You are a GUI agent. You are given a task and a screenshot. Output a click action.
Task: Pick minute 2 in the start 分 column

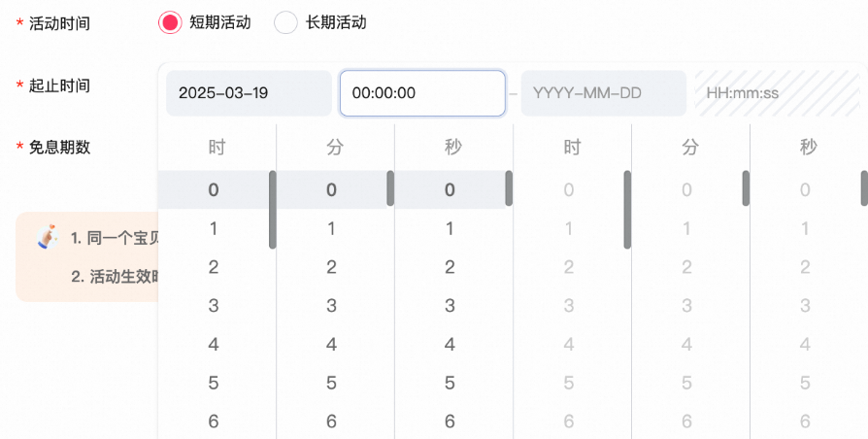coord(332,267)
